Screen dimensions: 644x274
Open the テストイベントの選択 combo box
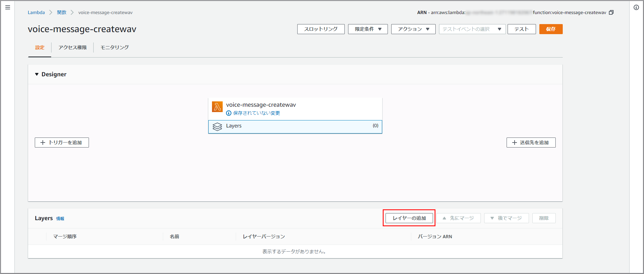(x=472, y=29)
